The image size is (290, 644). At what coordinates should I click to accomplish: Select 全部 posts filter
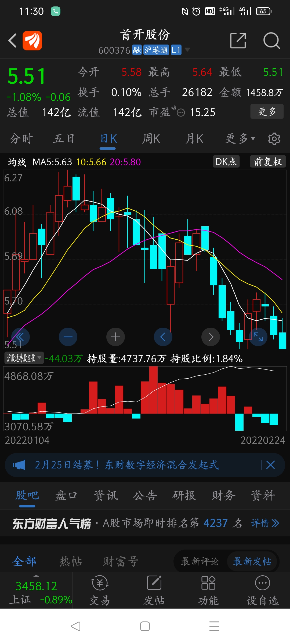pos(24,561)
